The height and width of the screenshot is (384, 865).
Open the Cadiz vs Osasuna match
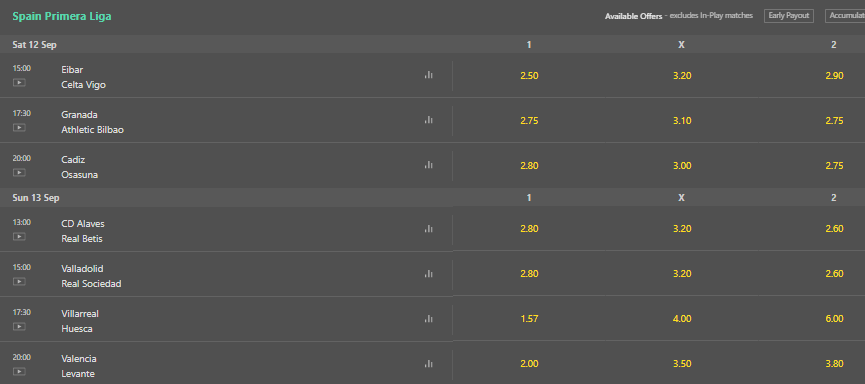(x=80, y=167)
